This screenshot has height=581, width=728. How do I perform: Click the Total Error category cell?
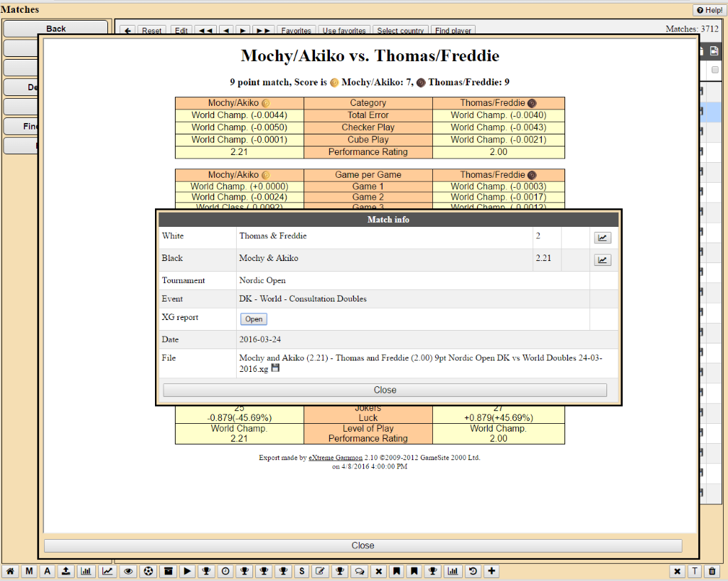tap(368, 115)
